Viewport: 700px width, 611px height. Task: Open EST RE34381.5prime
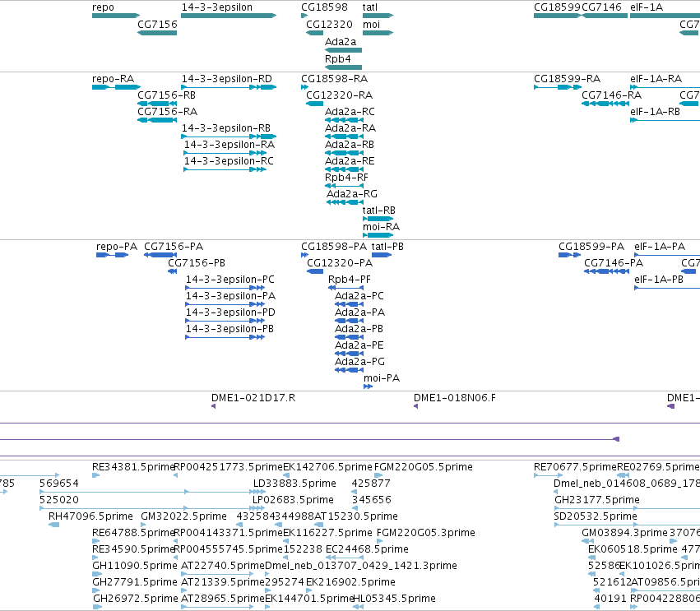click(133, 467)
